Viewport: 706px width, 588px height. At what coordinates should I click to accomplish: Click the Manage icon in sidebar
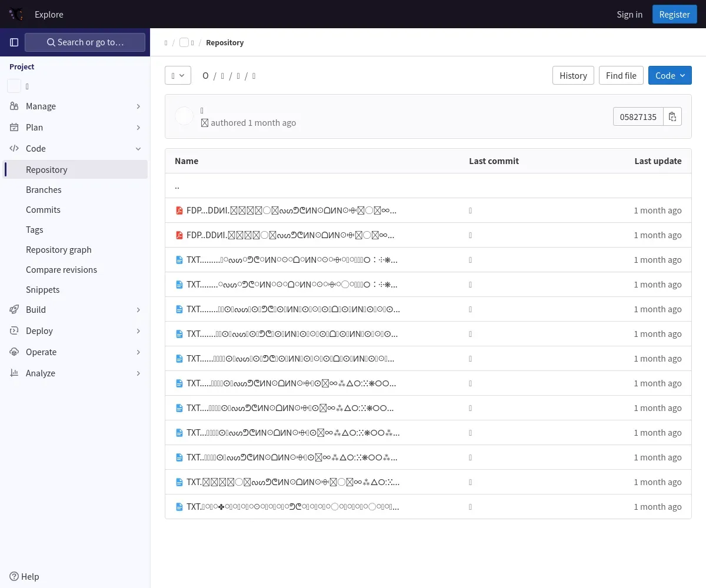click(14, 106)
